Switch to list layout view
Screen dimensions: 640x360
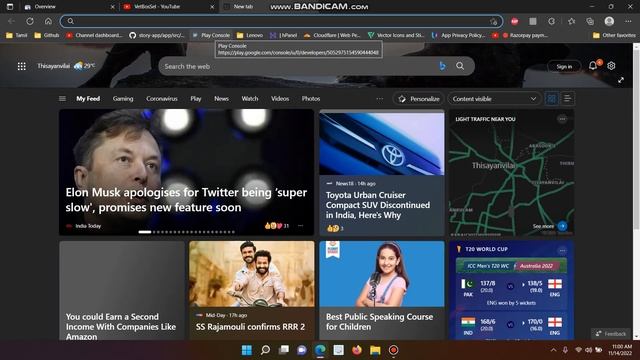pos(567,98)
